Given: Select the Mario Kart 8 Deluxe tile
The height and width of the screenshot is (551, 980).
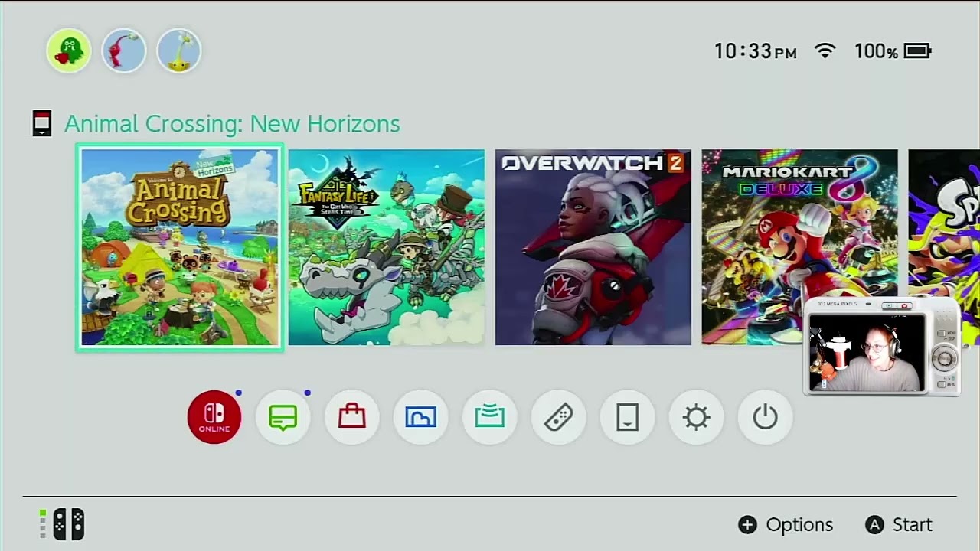Looking at the screenshot, I should coord(800,247).
